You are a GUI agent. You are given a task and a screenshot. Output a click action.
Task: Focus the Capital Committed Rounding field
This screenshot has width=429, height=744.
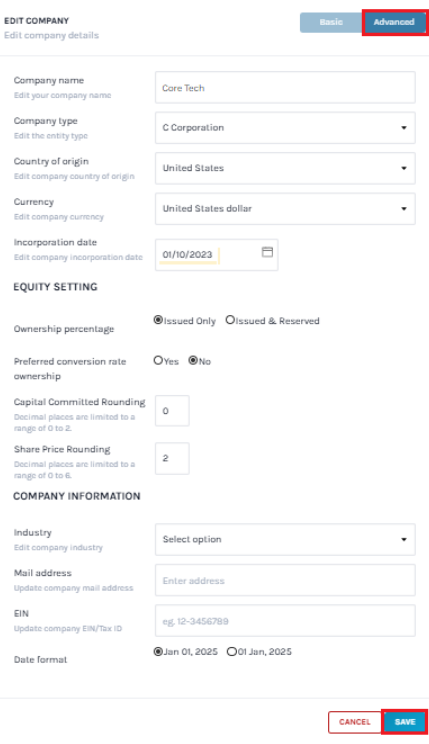point(172,410)
